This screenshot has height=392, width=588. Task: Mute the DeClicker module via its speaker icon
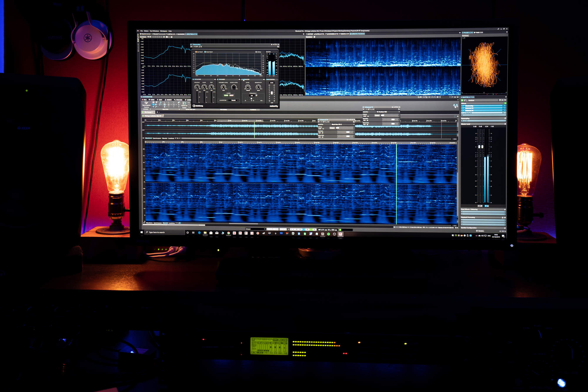point(215,79)
